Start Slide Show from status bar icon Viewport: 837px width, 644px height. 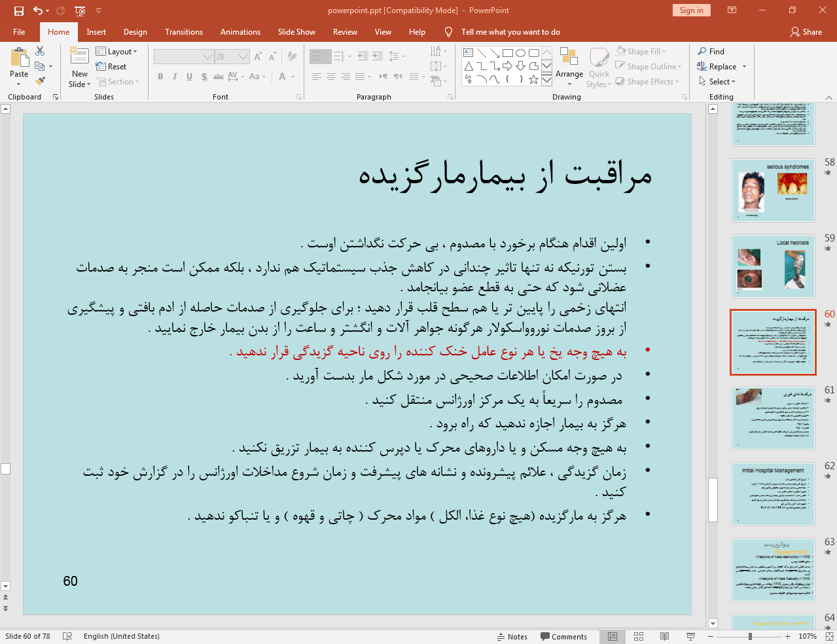tap(690, 636)
